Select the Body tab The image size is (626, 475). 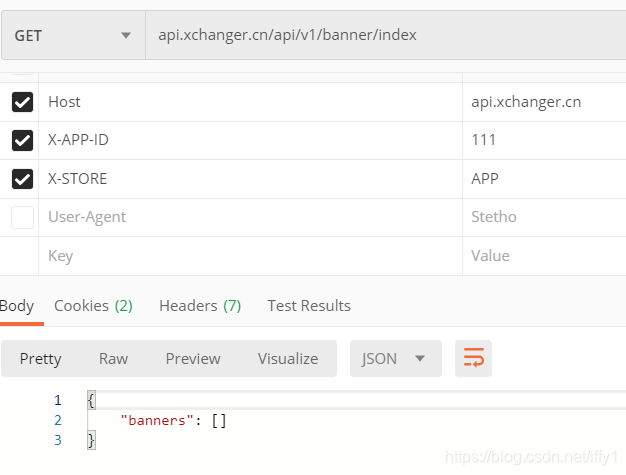tap(17, 306)
